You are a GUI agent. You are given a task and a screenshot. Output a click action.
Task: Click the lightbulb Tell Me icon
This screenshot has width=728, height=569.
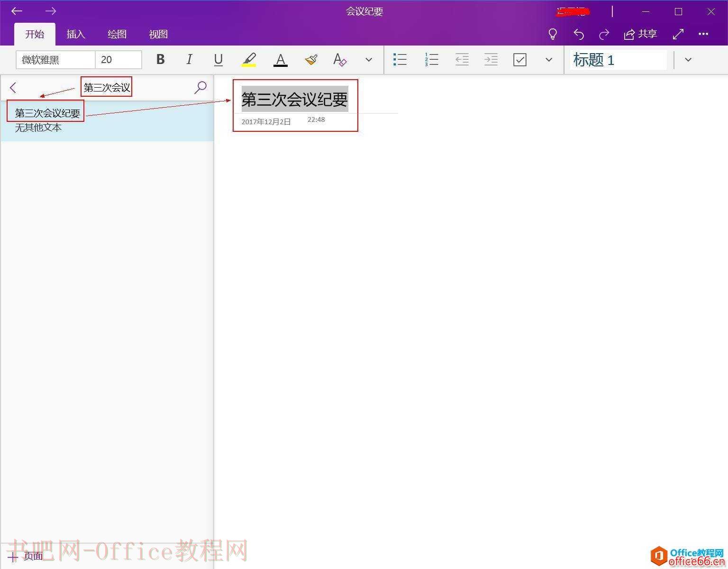coord(553,34)
